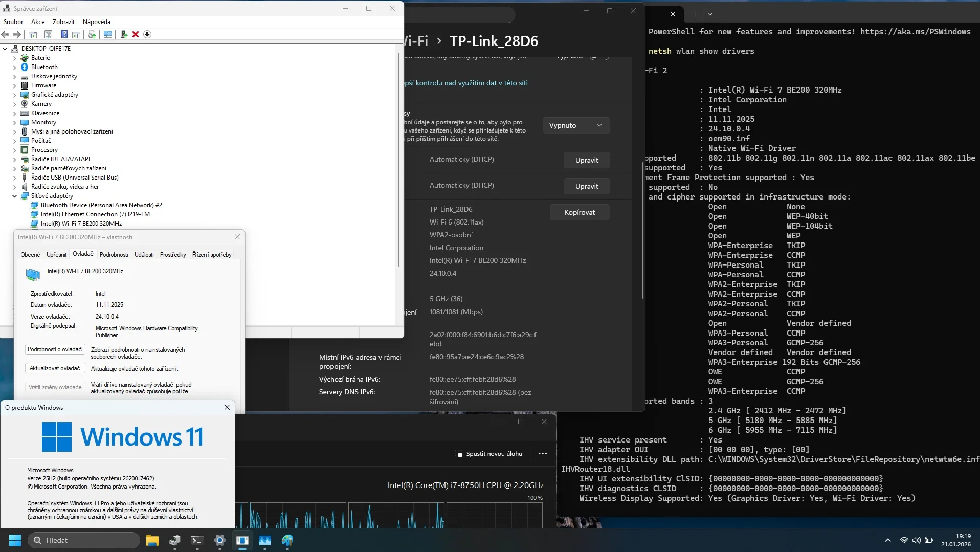Viewport: 980px width, 552px height.
Task: Click the red X uninstall device icon
Action: pos(136,34)
